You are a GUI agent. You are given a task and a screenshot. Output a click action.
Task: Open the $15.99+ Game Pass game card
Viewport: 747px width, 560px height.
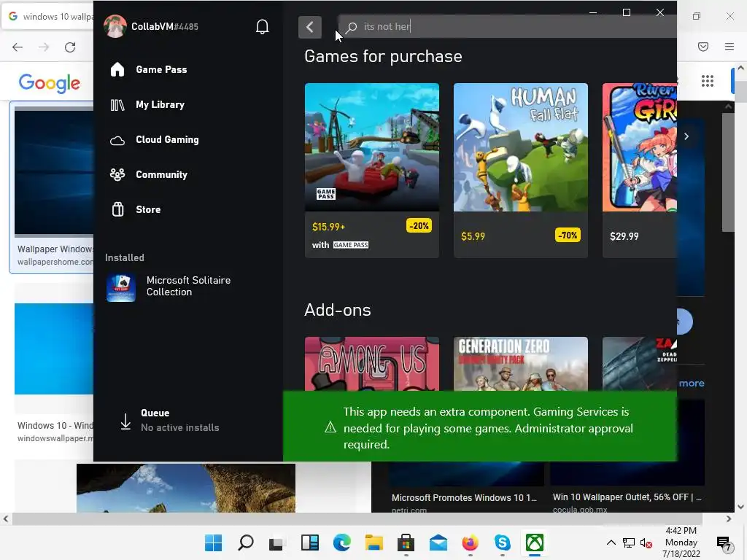(x=372, y=171)
